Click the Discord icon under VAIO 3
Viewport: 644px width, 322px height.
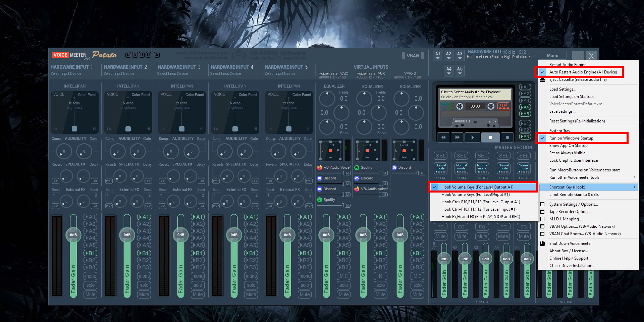(x=394, y=167)
